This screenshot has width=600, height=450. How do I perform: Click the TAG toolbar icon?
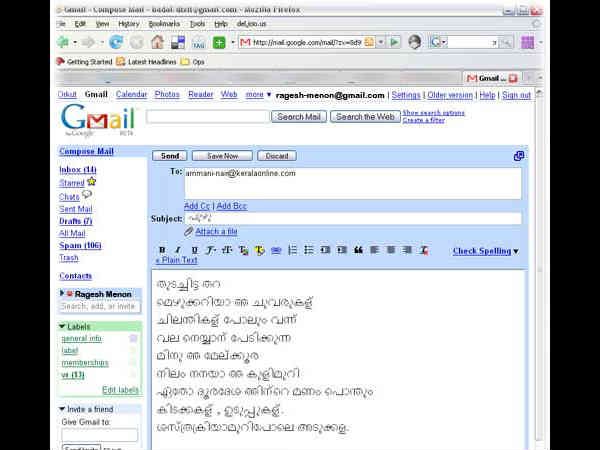(199, 42)
